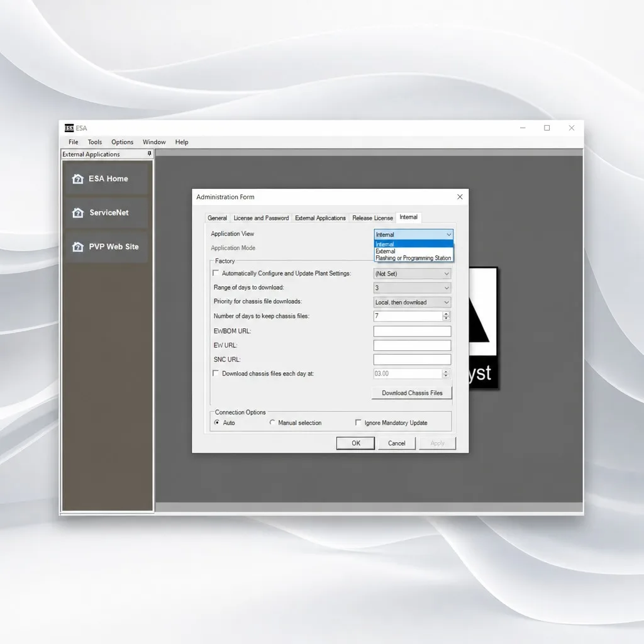This screenshot has height=644, width=644.
Task: Select External in the dropdown list
Action: click(x=414, y=251)
